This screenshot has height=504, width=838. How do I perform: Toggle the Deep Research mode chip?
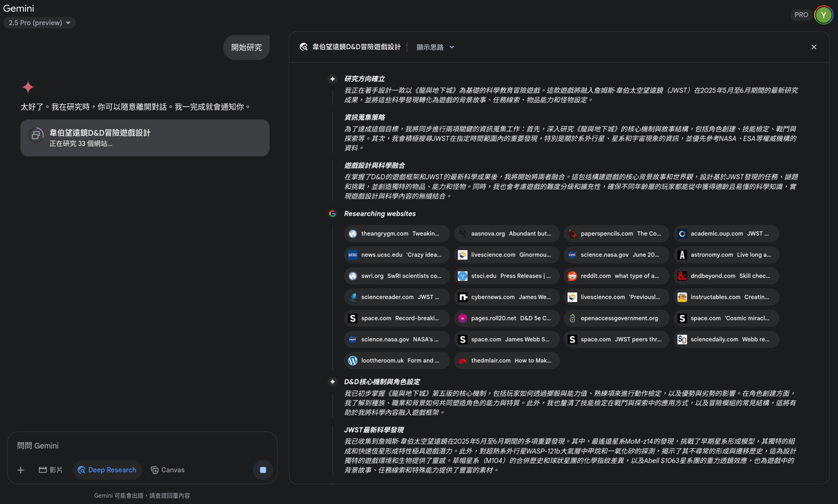(107, 470)
